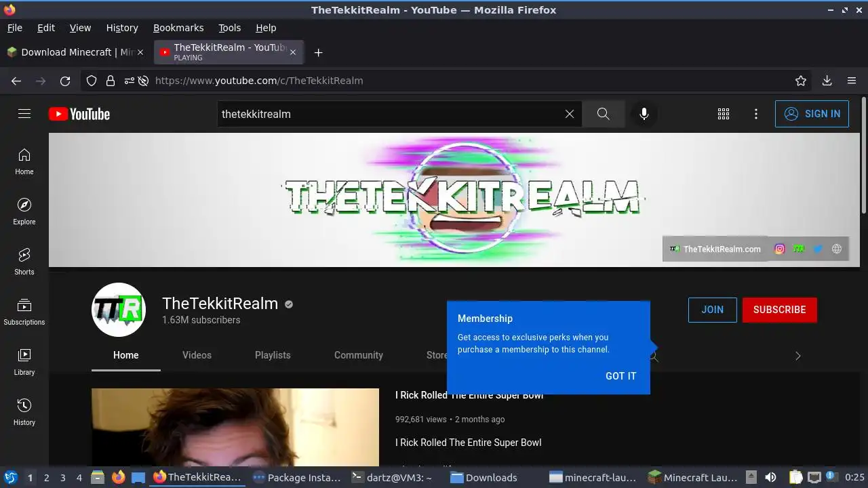Open the History menu
The image size is (868, 488).
click(122, 28)
